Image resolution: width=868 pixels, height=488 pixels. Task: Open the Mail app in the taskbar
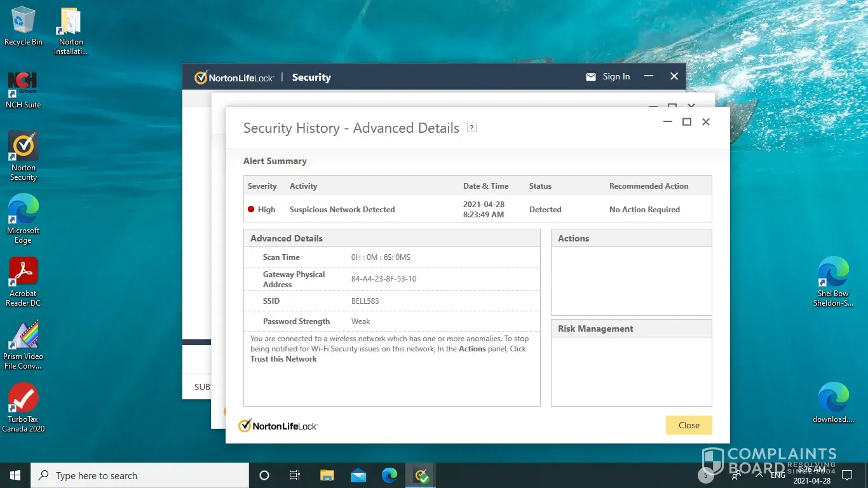pyautogui.click(x=358, y=475)
